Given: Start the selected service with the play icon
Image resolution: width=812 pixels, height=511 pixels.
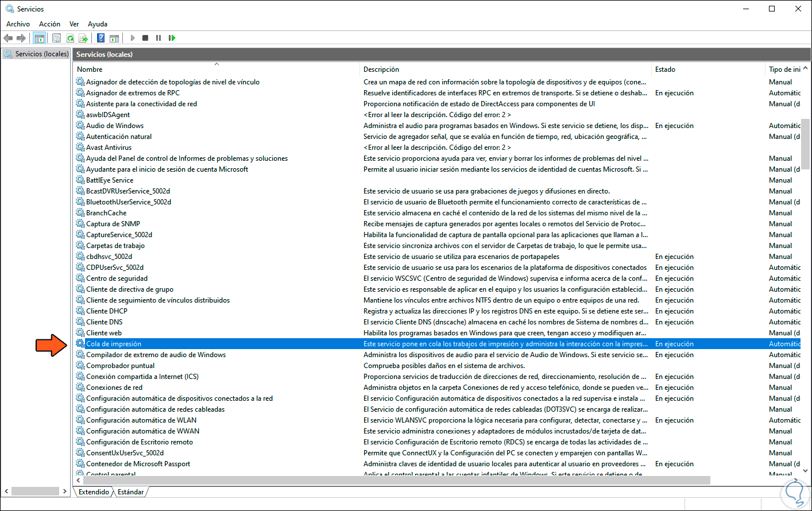Looking at the screenshot, I should (133, 38).
